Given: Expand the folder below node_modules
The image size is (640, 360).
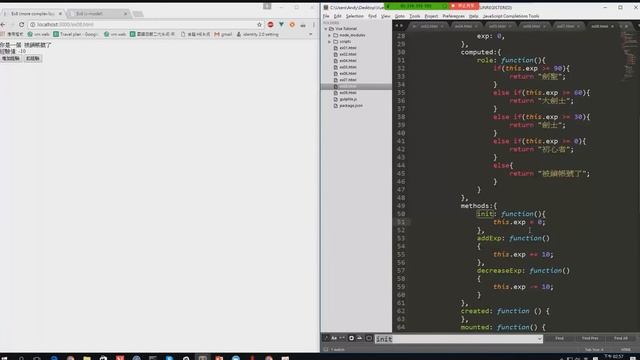Looking at the screenshot, I should coord(330,42).
